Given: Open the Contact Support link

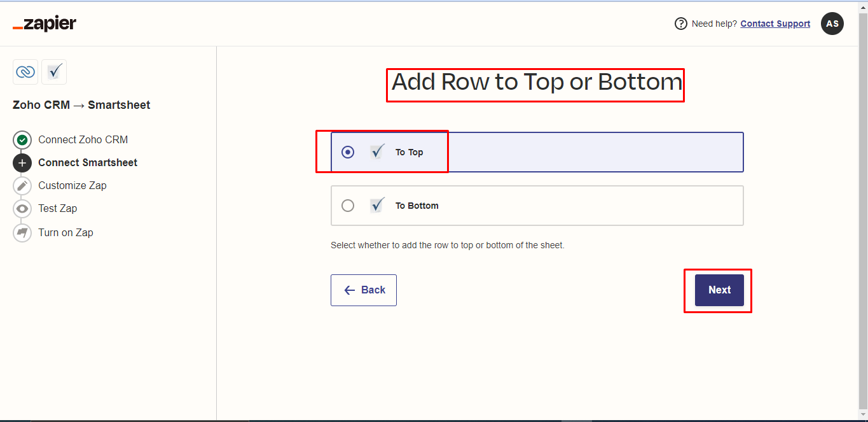Looking at the screenshot, I should (x=775, y=24).
